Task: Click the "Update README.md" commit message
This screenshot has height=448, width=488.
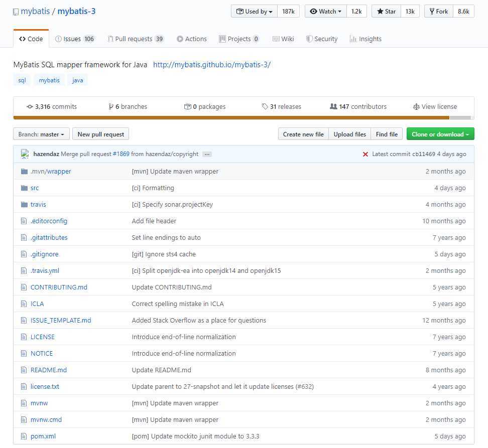Action: [x=162, y=370]
